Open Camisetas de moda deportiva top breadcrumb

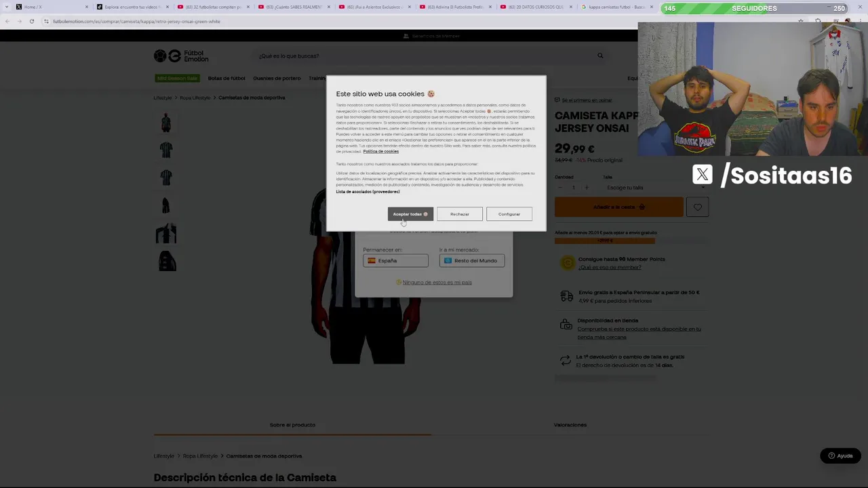coord(252,98)
